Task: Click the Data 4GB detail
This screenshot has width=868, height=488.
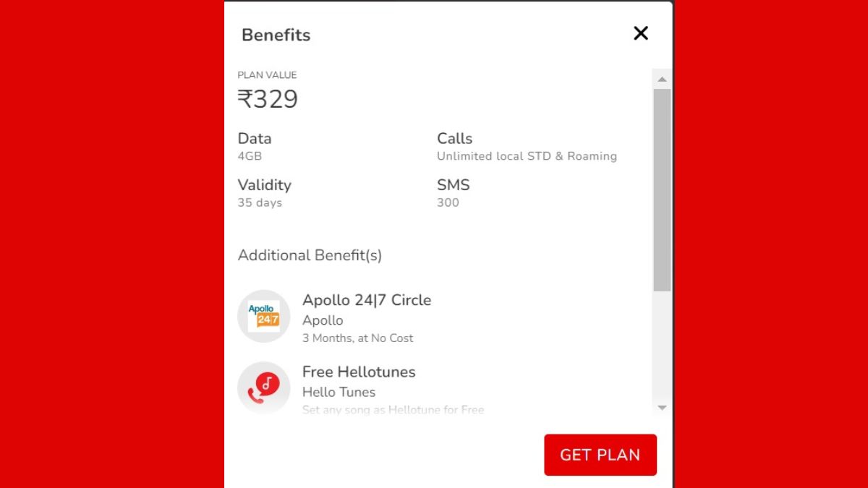Action: click(255, 146)
